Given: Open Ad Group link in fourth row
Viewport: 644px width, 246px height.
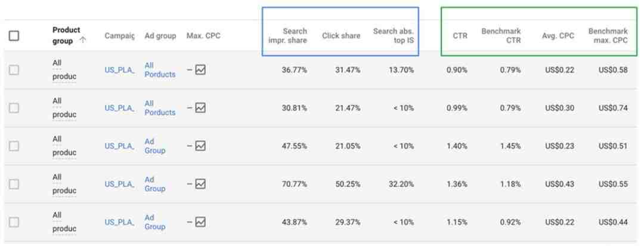Looking at the screenshot, I should [x=155, y=184].
